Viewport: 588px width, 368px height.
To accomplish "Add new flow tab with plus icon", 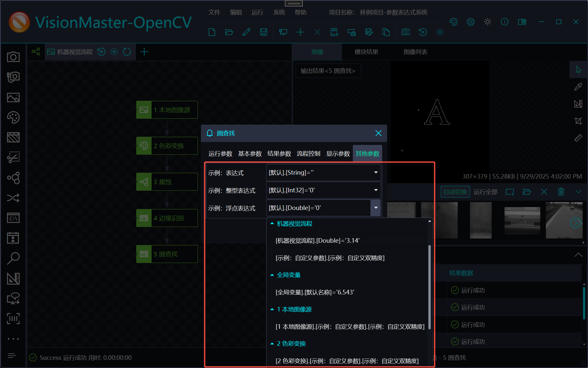I will (144, 52).
